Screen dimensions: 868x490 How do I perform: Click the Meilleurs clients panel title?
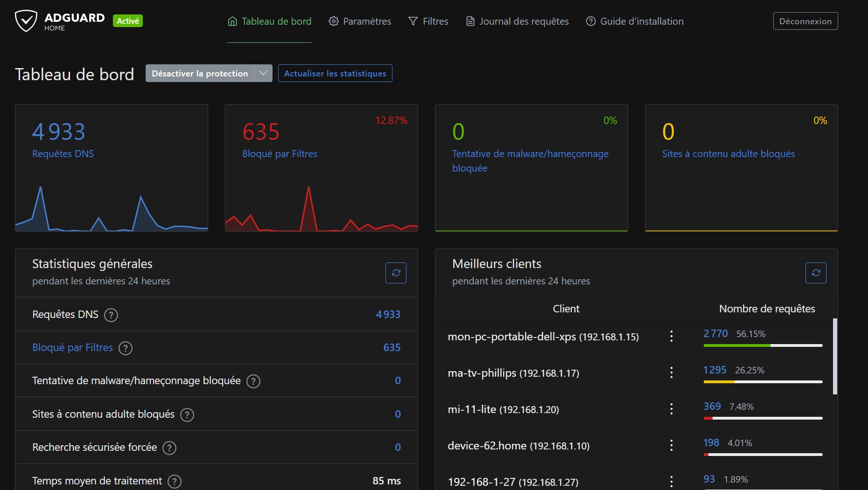pos(497,264)
